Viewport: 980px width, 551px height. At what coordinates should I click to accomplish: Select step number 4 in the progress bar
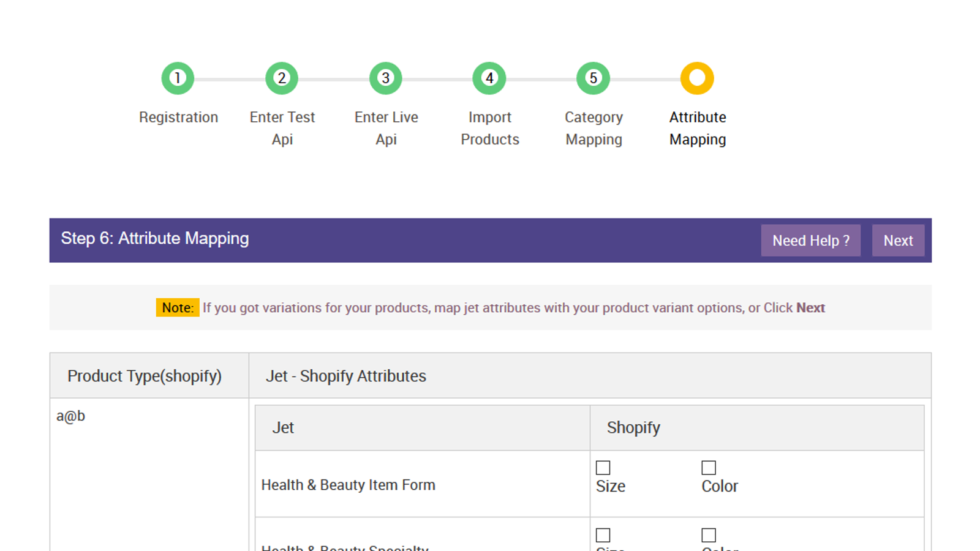[489, 78]
